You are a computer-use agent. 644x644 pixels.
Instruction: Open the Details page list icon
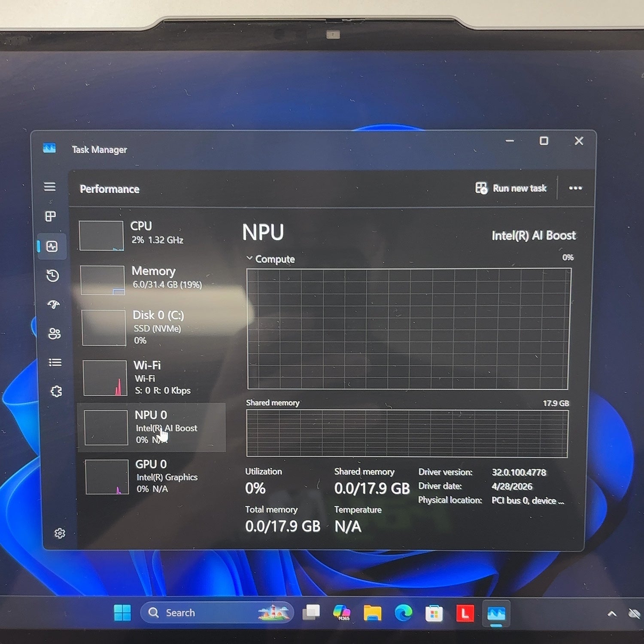(x=55, y=362)
